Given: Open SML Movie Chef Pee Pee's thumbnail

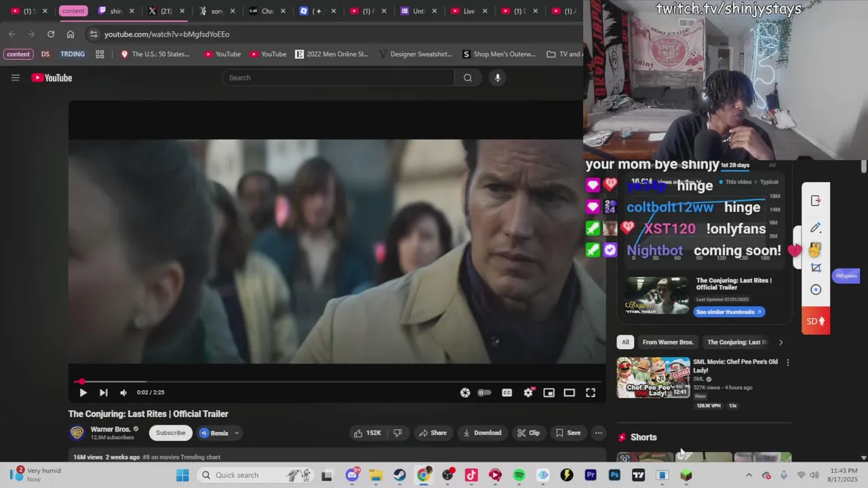Looking at the screenshot, I should click(653, 378).
